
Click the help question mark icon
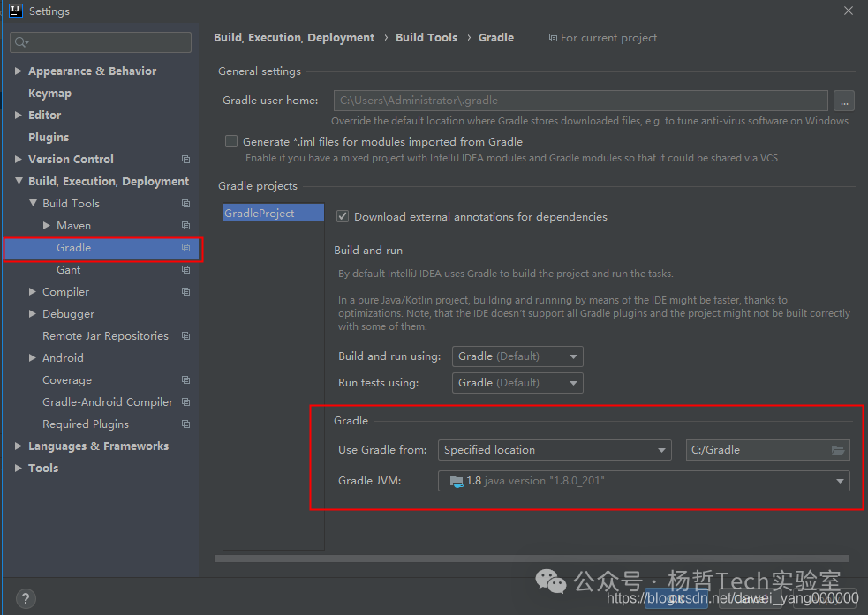pos(25,598)
